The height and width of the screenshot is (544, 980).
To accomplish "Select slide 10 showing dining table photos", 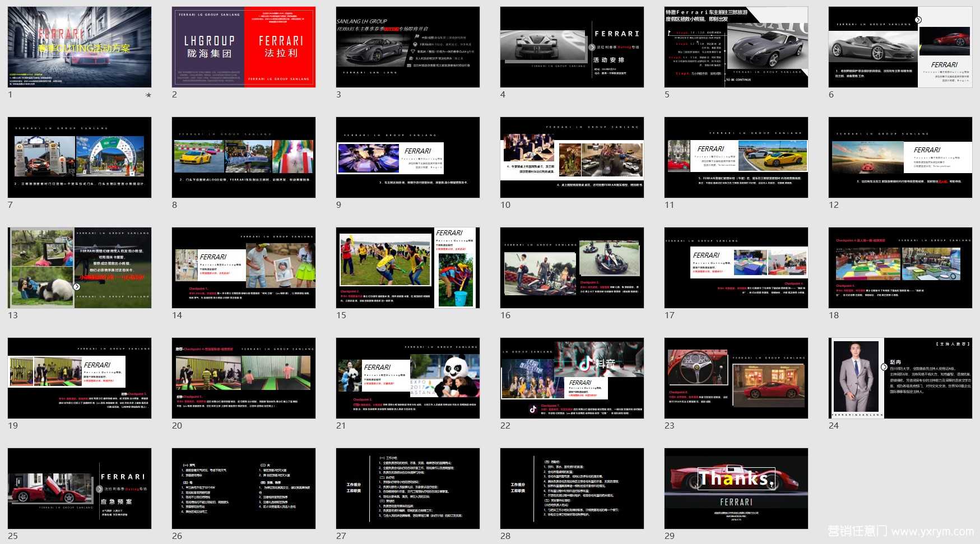I will click(x=572, y=157).
